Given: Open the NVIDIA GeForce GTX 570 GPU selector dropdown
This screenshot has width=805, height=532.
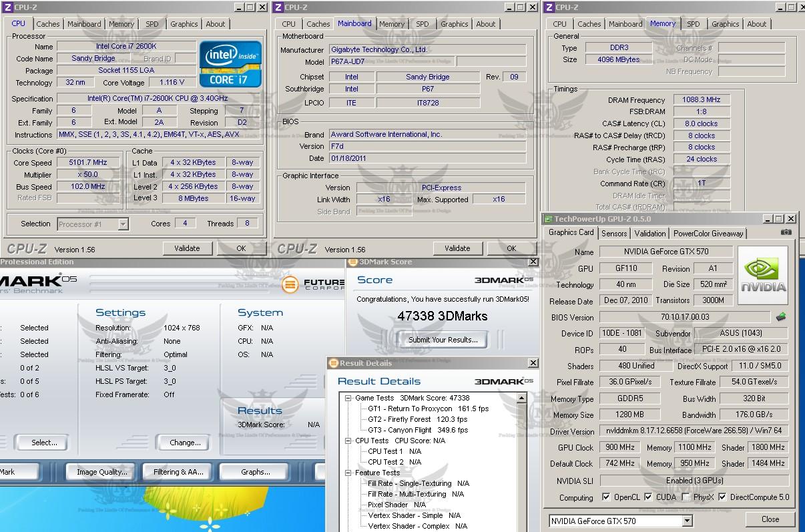Looking at the screenshot, I should click(687, 521).
